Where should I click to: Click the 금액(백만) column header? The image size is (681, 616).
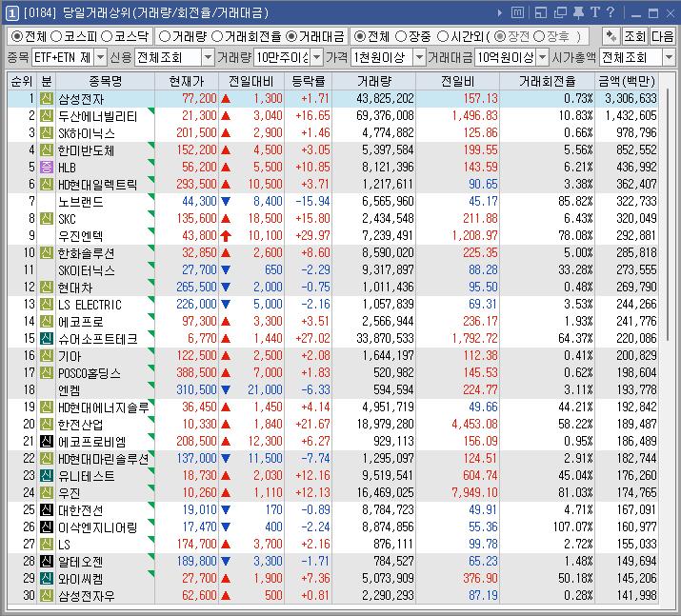[627, 81]
